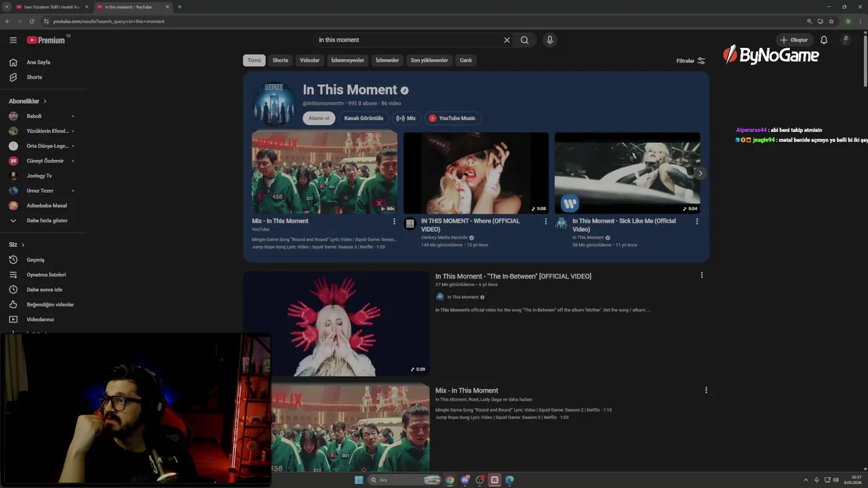Image resolution: width=868 pixels, height=488 pixels.
Task: Open the YouTube Music button
Action: tap(452, 118)
